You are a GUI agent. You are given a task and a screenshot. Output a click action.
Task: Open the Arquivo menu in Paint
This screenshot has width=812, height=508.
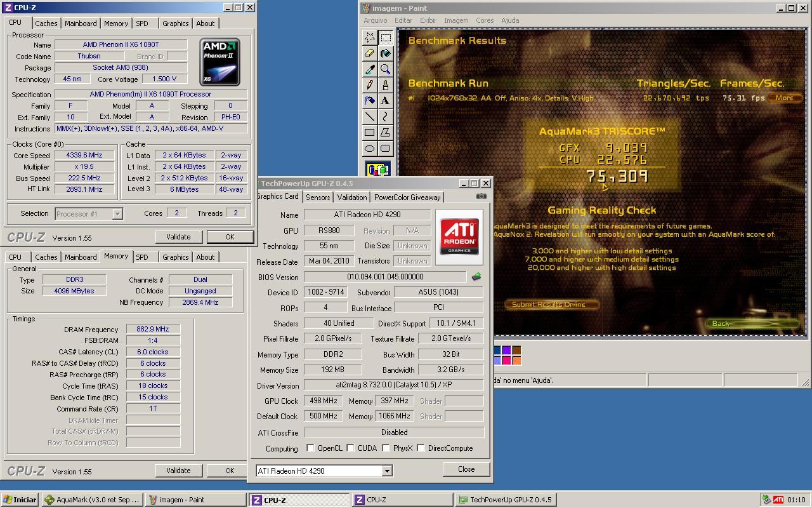point(376,20)
